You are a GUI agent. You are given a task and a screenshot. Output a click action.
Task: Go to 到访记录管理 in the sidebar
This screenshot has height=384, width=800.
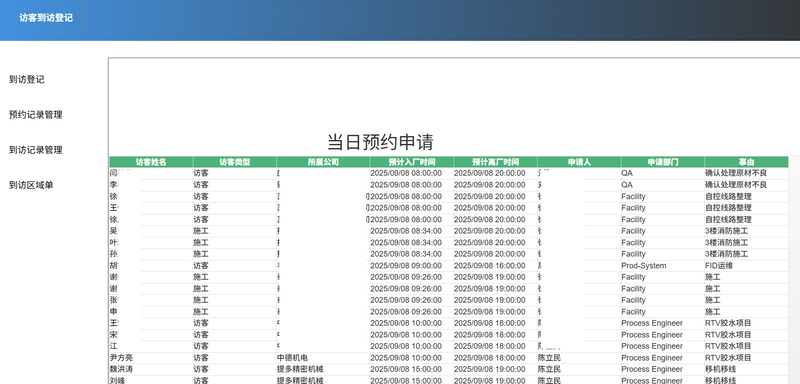pos(36,150)
